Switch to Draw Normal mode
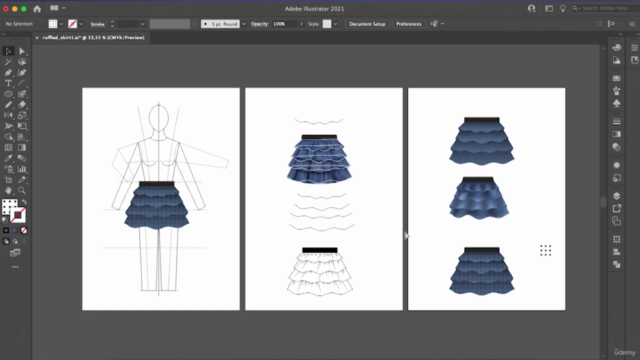This screenshot has width=640, height=360. point(6,242)
